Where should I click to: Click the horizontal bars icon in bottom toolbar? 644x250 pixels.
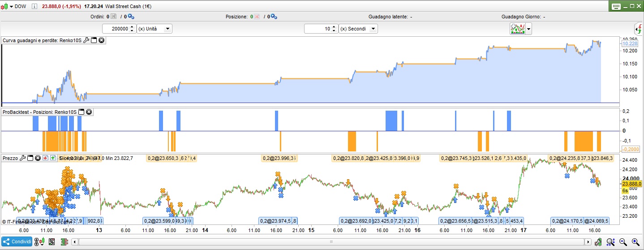(x=64, y=242)
